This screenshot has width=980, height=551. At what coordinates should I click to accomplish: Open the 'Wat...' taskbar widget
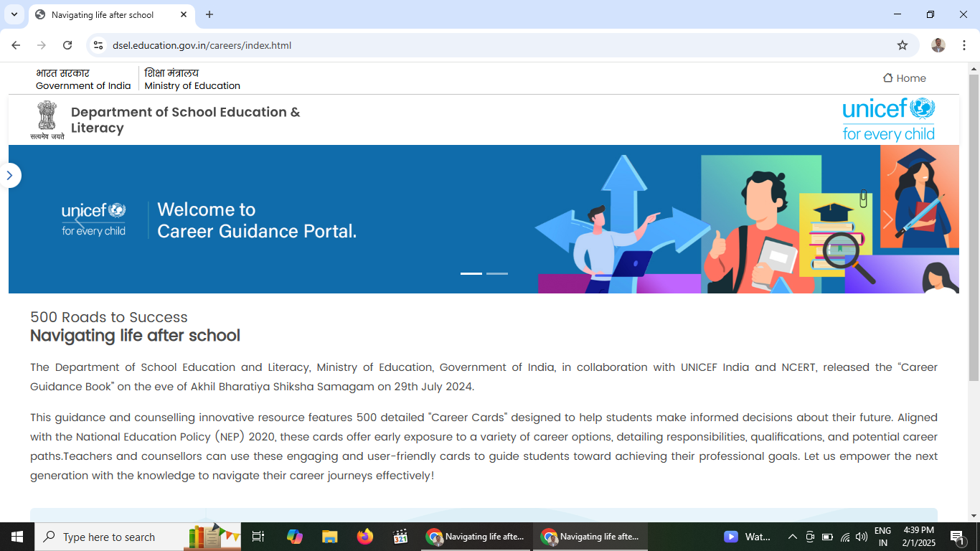coord(748,537)
